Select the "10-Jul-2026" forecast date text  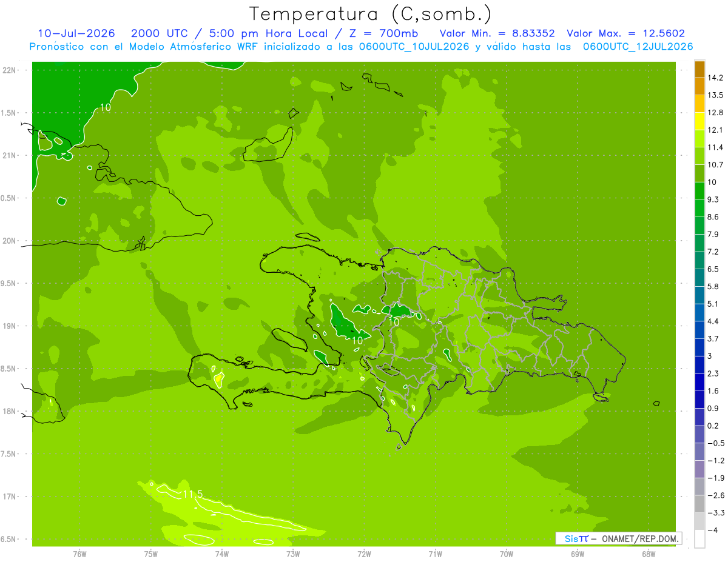point(76,33)
